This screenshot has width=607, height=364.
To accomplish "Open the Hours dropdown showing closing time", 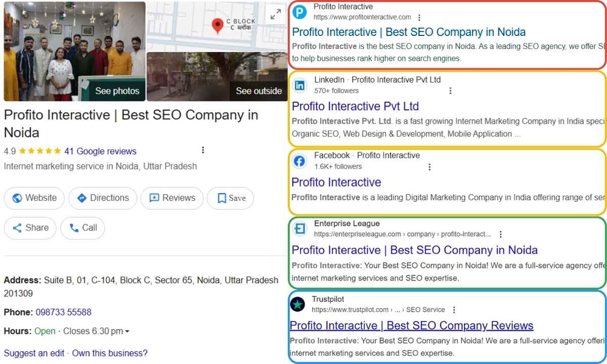I will (x=127, y=331).
